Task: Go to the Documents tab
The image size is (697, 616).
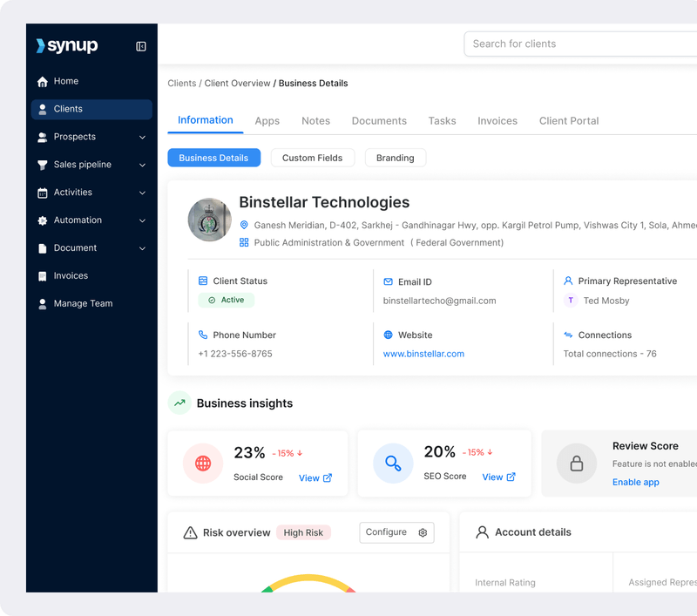Action: (379, 121)
